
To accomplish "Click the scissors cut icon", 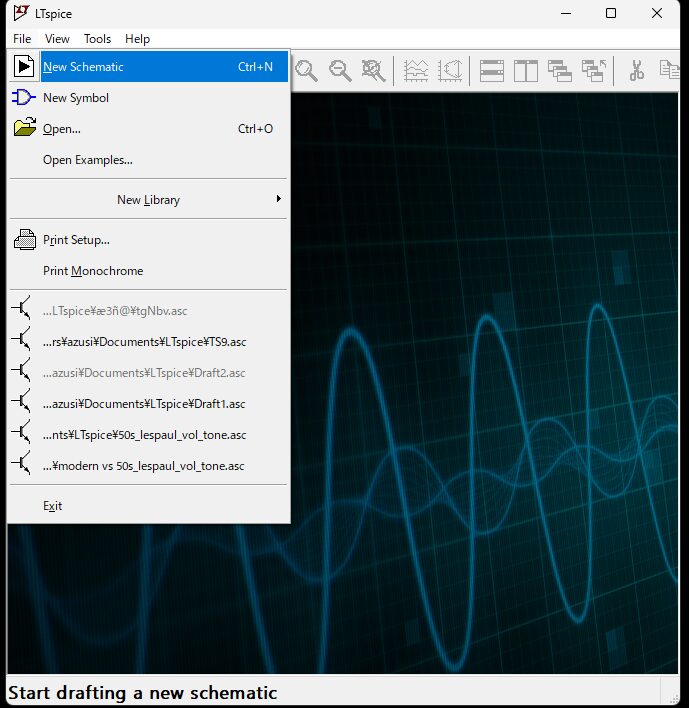I will pyautogui.click(x=636, y=69).
